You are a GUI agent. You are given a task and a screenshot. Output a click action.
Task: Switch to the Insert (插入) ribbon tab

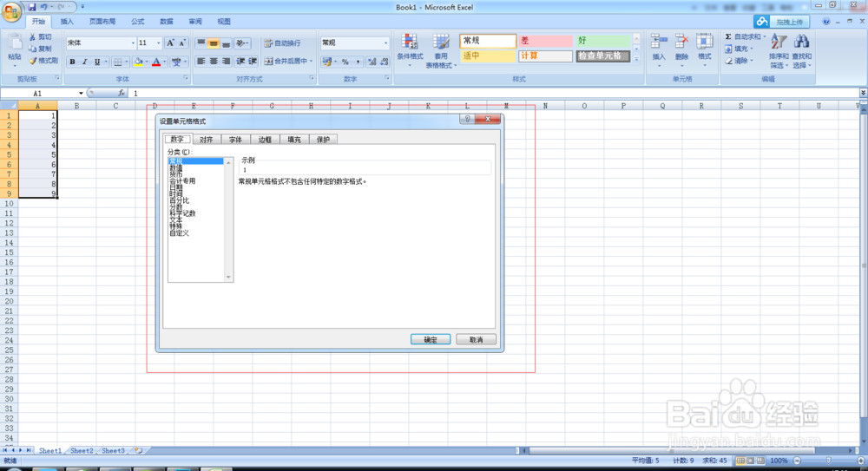coord(67,22)
